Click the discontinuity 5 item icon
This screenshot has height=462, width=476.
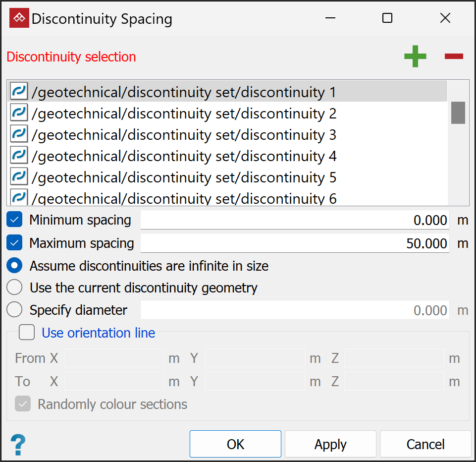point(19,177)
